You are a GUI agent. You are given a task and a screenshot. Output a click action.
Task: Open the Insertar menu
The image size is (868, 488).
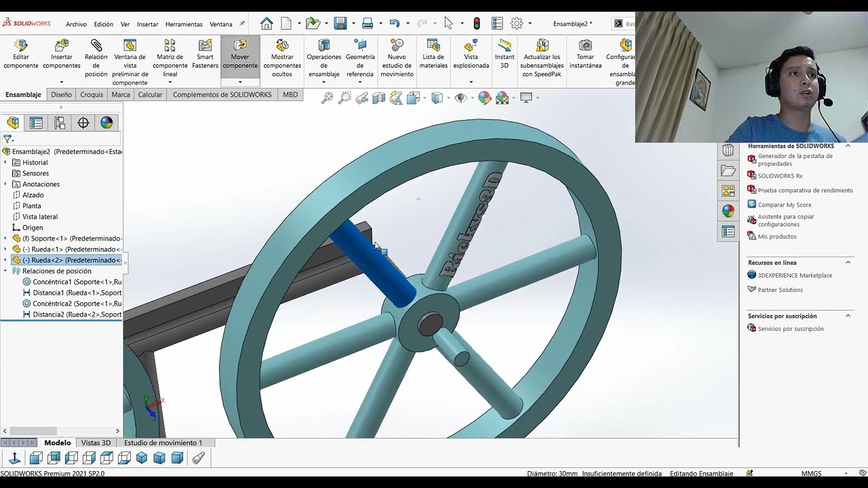[147, 24]
